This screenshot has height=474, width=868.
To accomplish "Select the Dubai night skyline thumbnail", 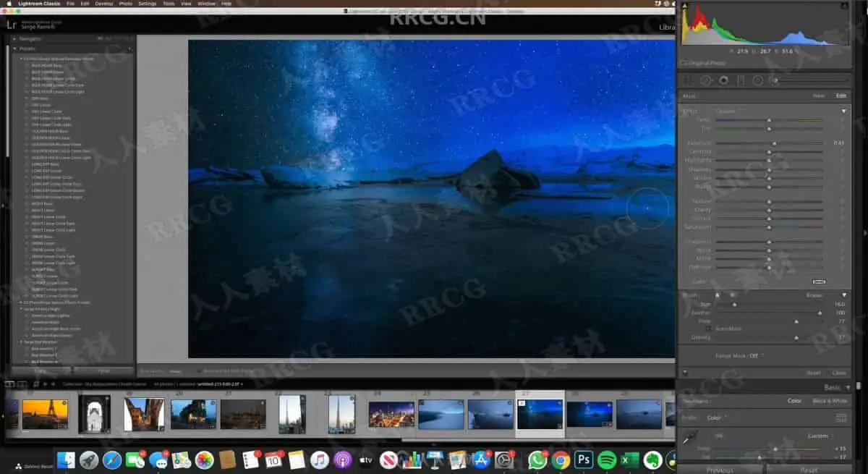I will pos(391,415).
